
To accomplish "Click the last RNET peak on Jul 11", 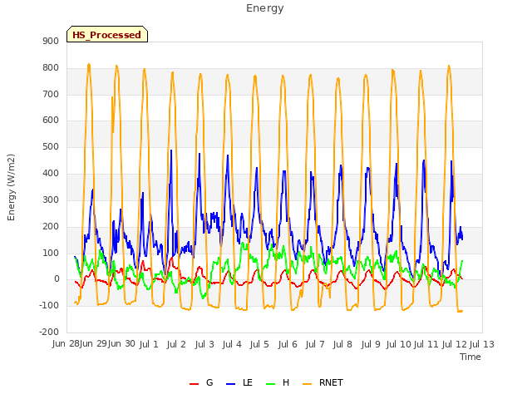I will click(449, 66).
